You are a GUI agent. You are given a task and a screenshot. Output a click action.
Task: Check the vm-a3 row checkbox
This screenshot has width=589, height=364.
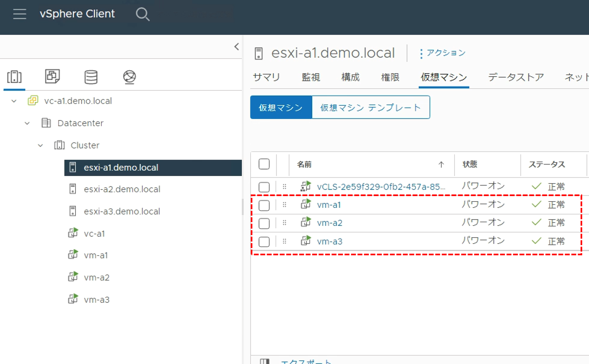click(x=264, y=242)
